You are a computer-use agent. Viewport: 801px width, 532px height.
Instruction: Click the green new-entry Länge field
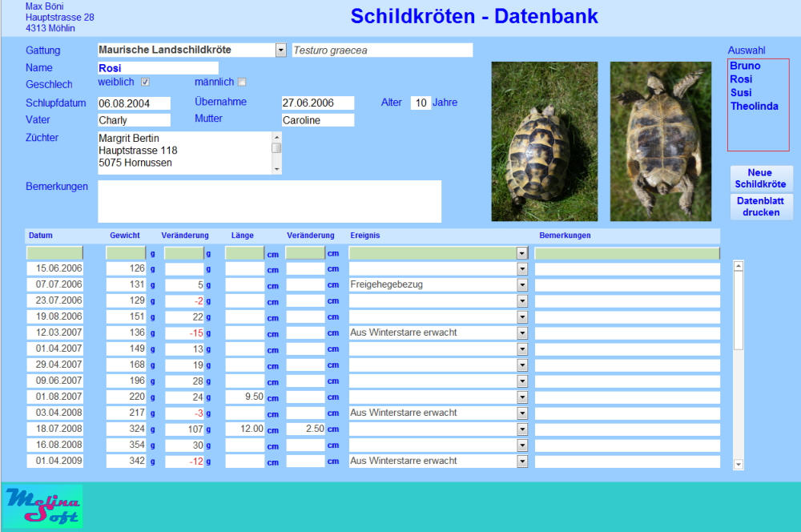[244, 253]
